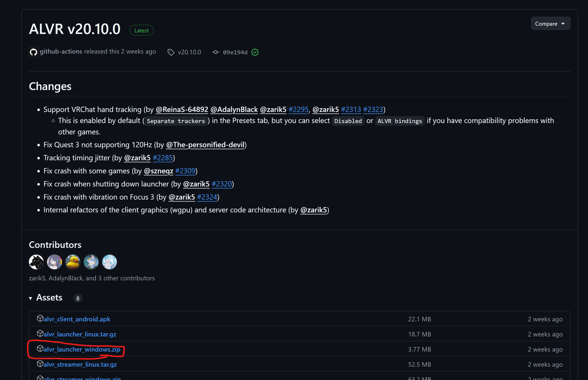
Task: Open commit 09e194d
Action: pos(235,52)
